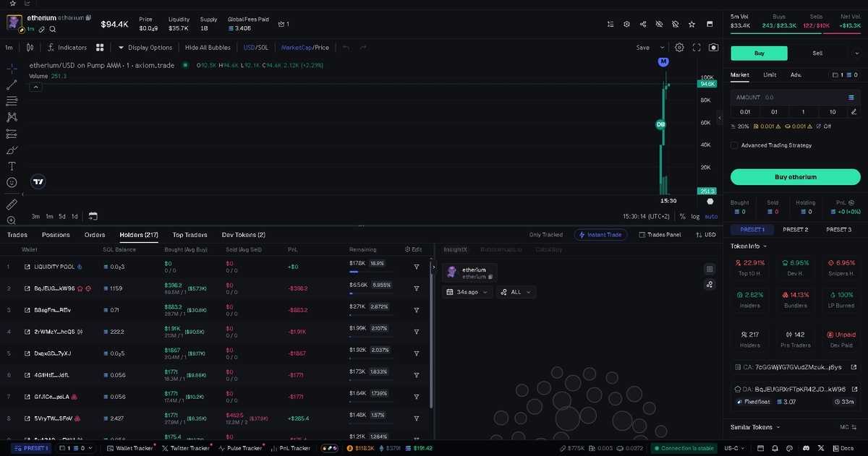Open the Fibonacci retracement tool group

click(12, 100)
